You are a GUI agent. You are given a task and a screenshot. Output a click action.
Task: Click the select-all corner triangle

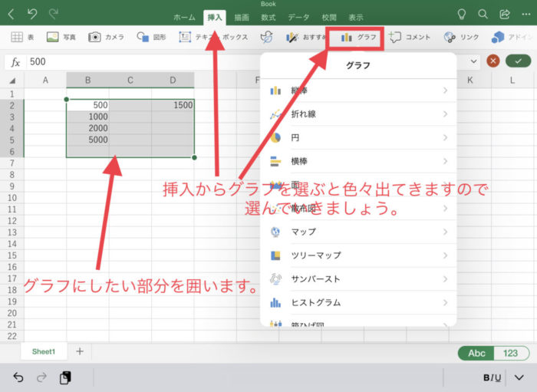[12, 81]
